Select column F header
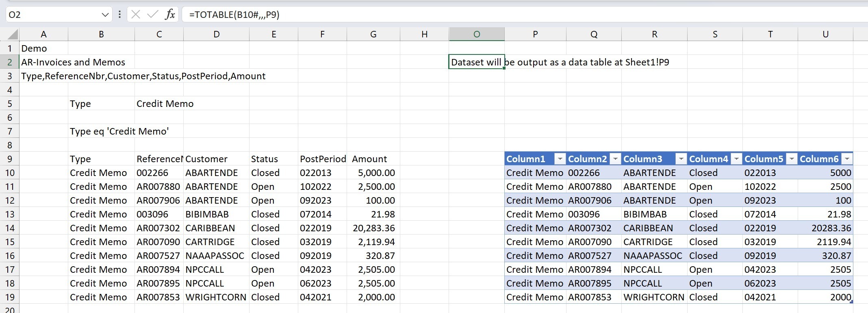 [322, 34]
